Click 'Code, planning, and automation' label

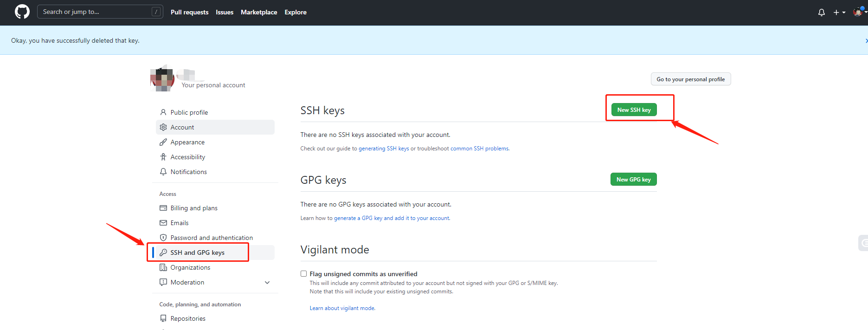tap(200, 304)
